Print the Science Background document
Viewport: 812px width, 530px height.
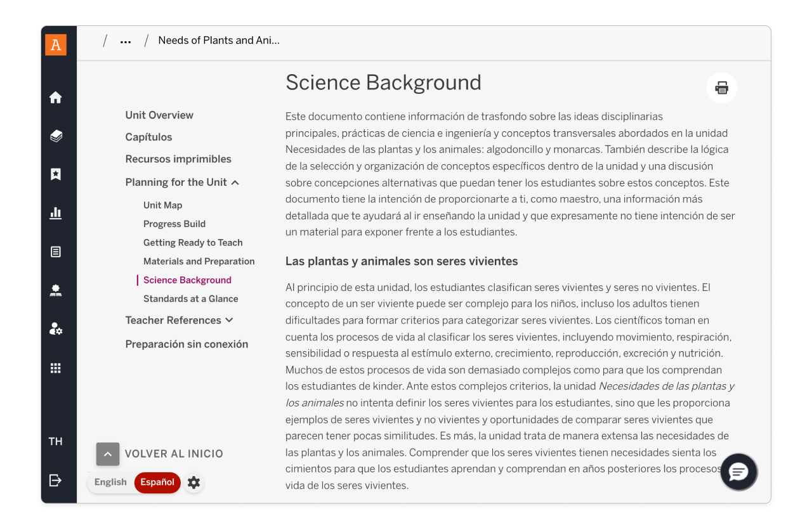point(721,88)
